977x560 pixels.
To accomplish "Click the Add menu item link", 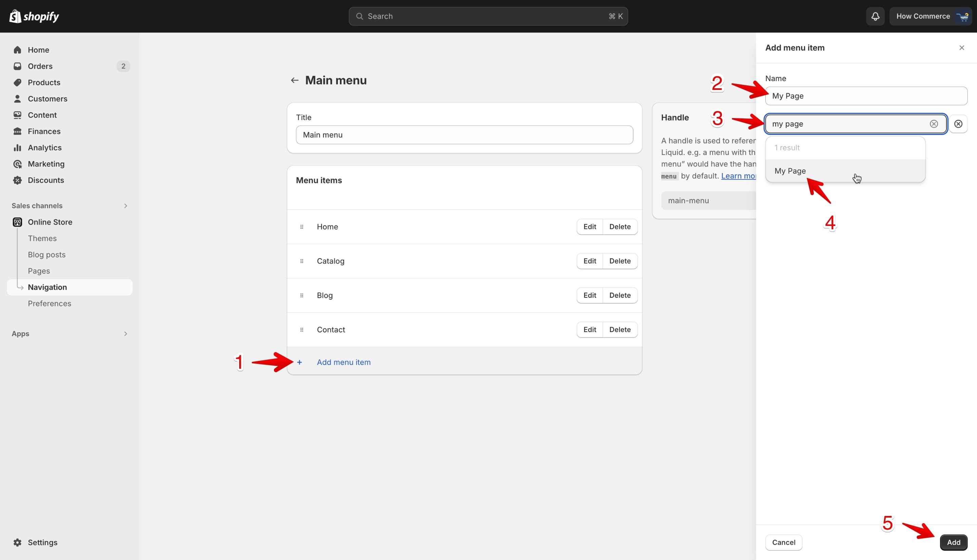I will [x=344, y=362].
